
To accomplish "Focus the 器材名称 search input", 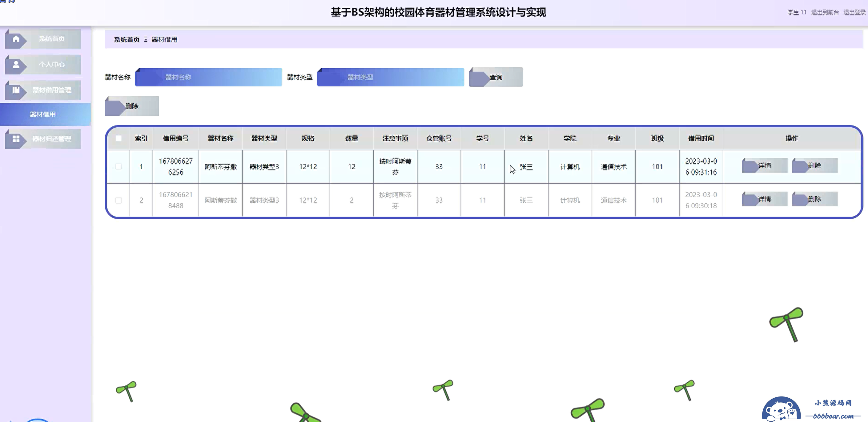I will pyautogui.click(x=209, y=77).
